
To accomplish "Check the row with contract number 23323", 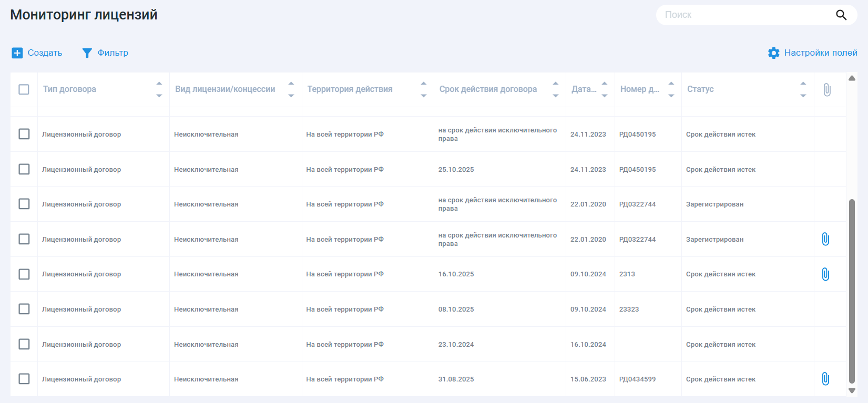I will click(x=24, y=309).
